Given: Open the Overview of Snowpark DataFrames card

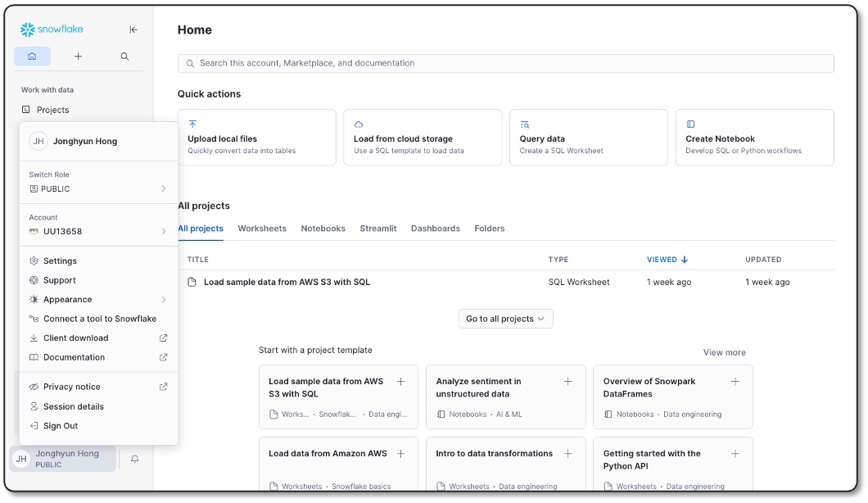Looking at the screenshot, I should [x=672, y=397].
